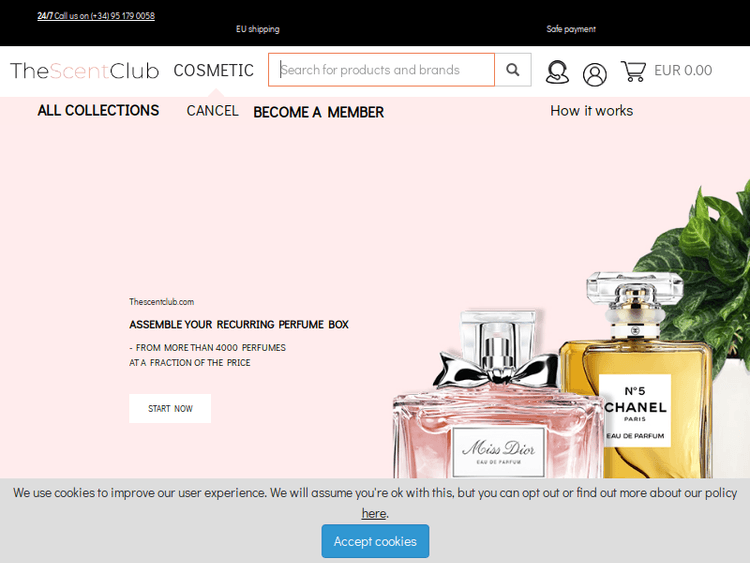Open customer support headset icon
This screenshot has width=750, height=563.
pos(557,72)
